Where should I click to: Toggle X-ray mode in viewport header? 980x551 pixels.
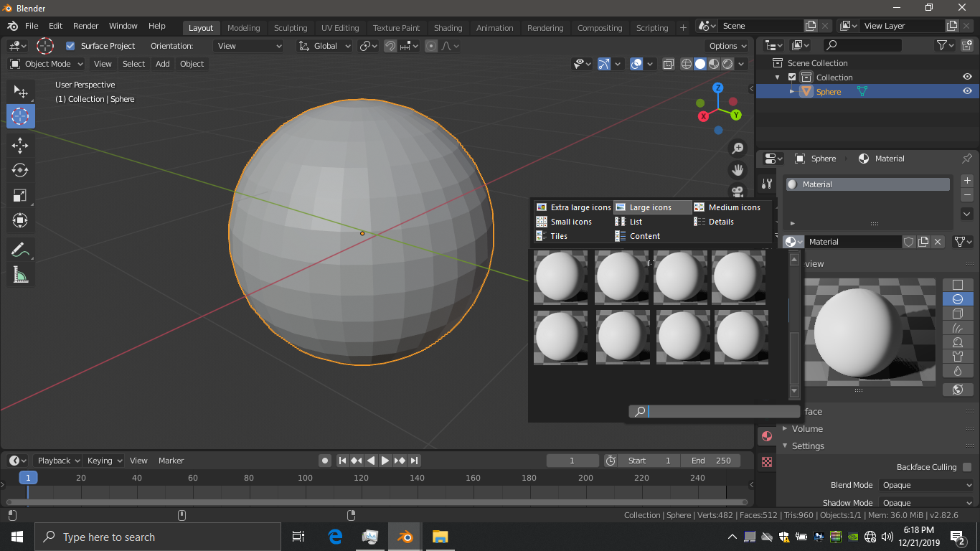click(668, 64)
